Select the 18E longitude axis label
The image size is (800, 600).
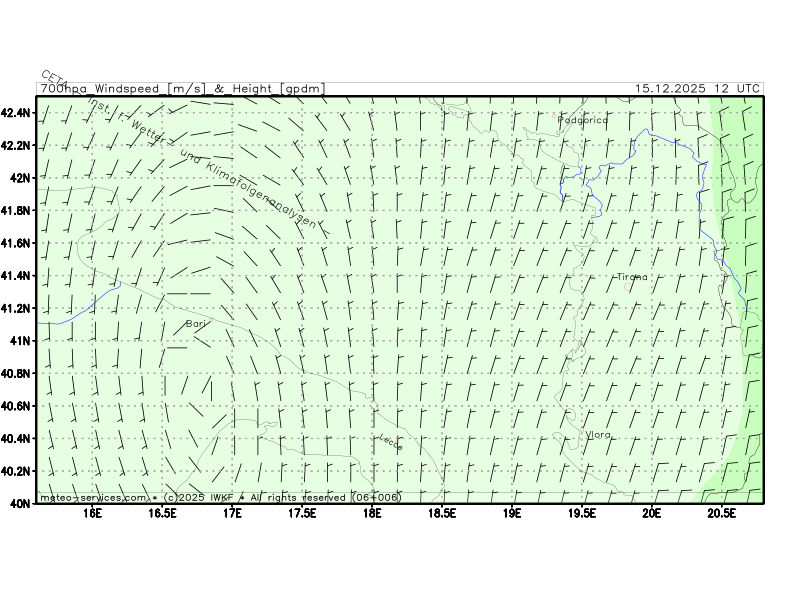(x=372, y=514)
